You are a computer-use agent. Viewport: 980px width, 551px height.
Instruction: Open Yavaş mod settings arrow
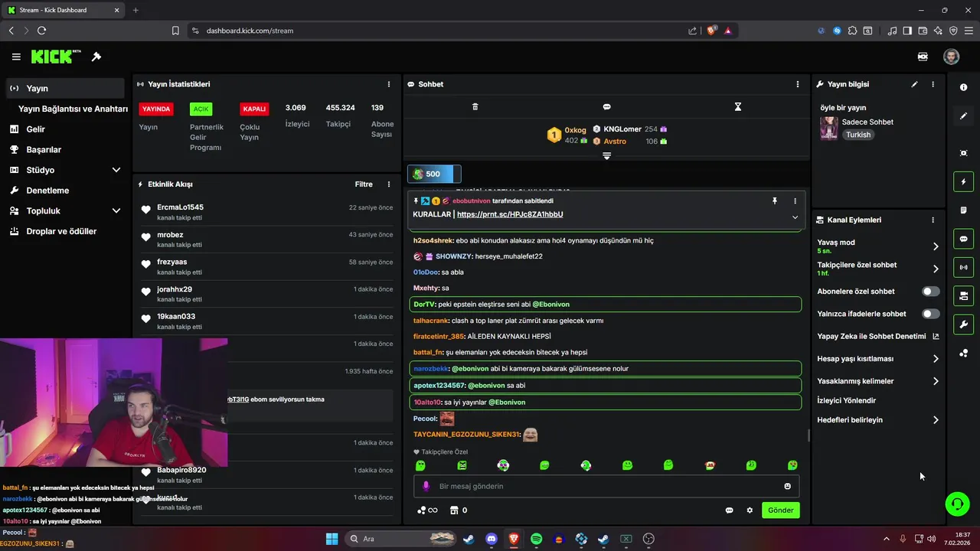[936, 246]
